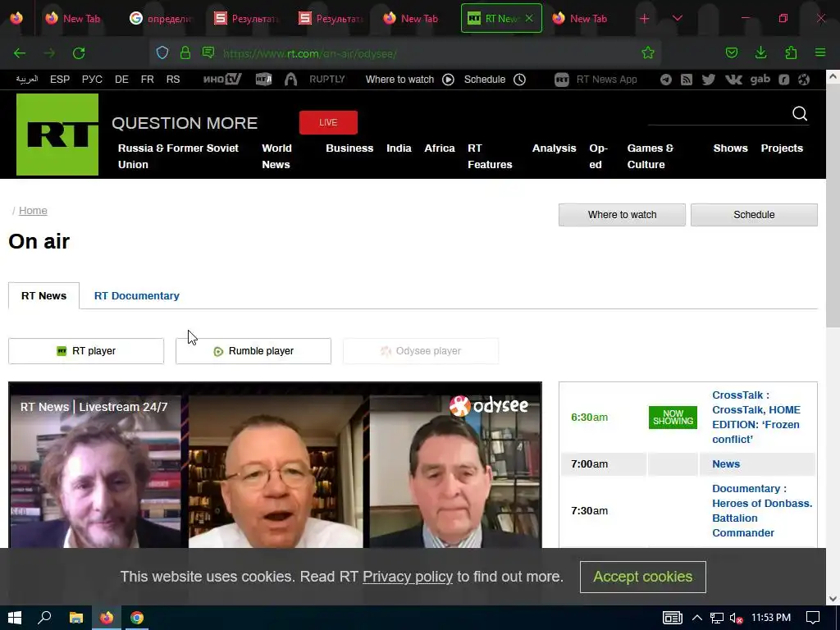Open the Africa section
Image resolution: width=840 pixels, height=630 pixels.
(x=440, y=148)
